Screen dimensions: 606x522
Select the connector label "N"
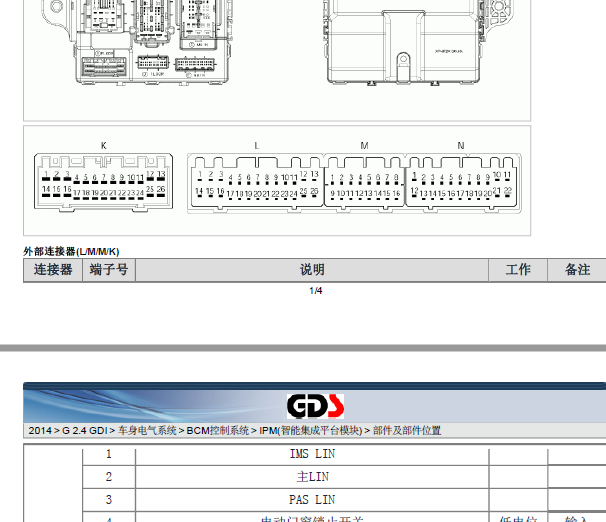tap(461, 146)
